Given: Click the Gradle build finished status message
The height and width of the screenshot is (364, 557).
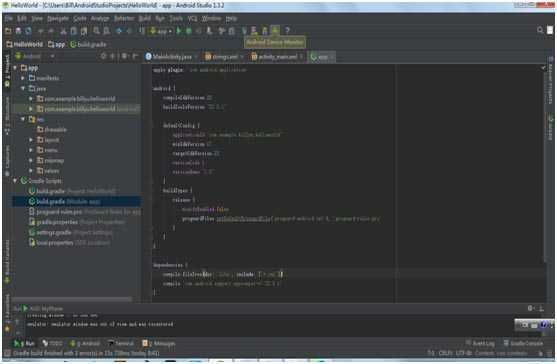Looking at the screenshot, I should pyautogui.click(x=86, y=353).
